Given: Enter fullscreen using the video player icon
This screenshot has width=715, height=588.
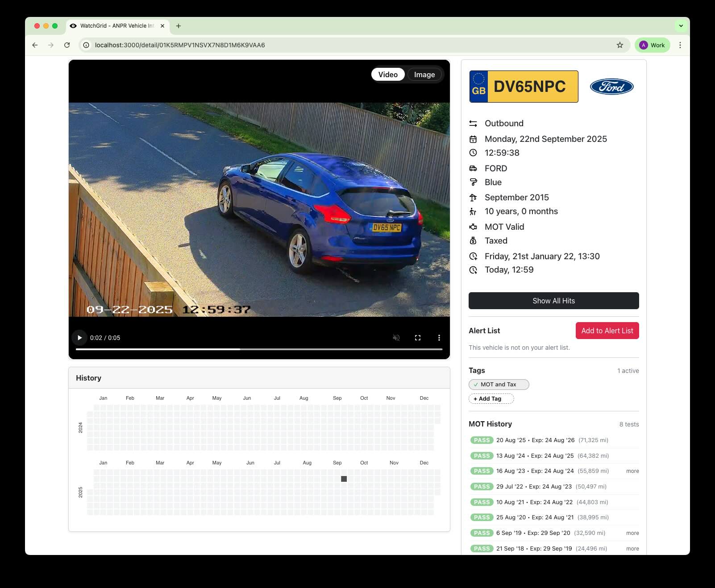Looking at the screenshot, I should (x=417, y=338).
